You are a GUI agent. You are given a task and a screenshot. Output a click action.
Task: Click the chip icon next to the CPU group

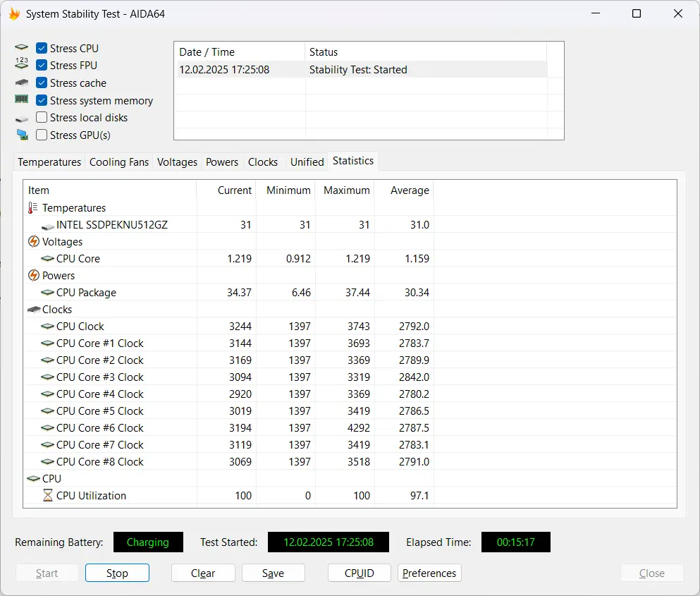[x=33, y=478]
